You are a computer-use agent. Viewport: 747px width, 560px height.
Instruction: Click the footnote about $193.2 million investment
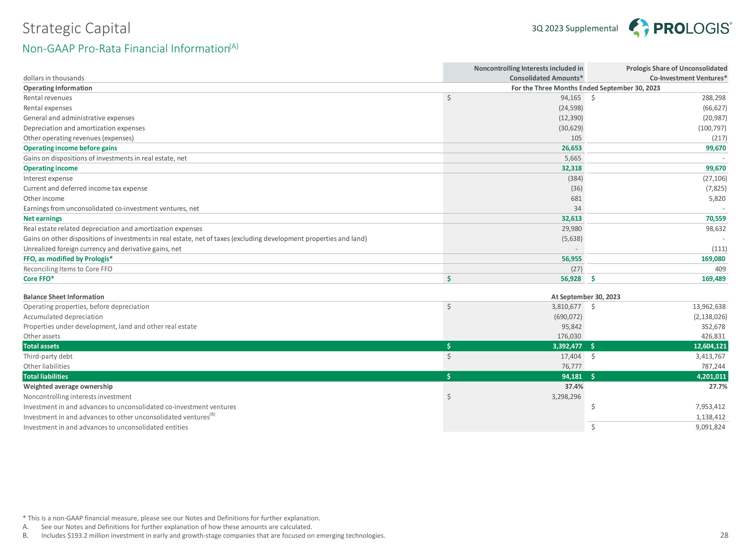213,535
